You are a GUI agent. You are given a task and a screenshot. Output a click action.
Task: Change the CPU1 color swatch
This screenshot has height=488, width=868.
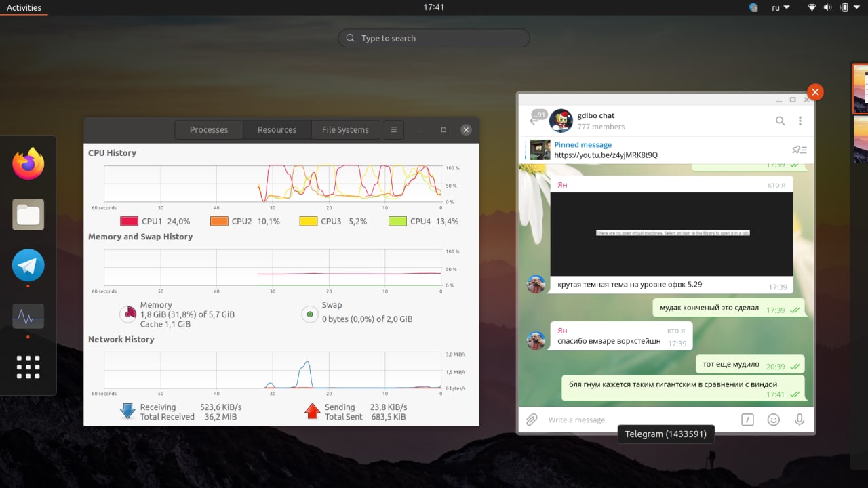[129, 221]
